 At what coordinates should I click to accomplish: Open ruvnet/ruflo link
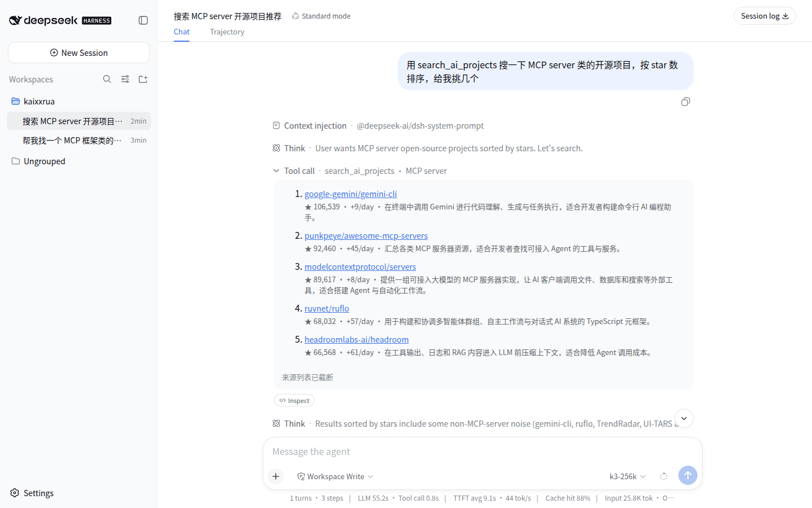pyautogui.click(x=327, y=308)
